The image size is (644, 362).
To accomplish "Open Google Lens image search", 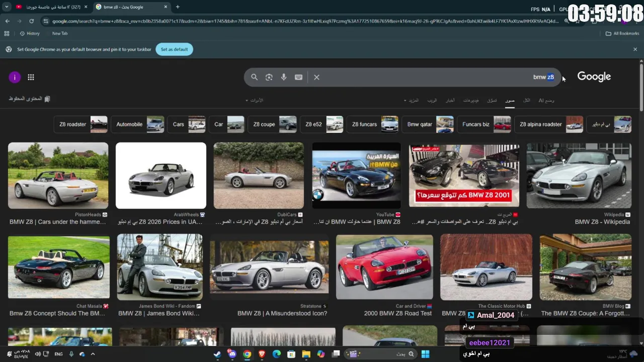I will click(x=269, y=77).
